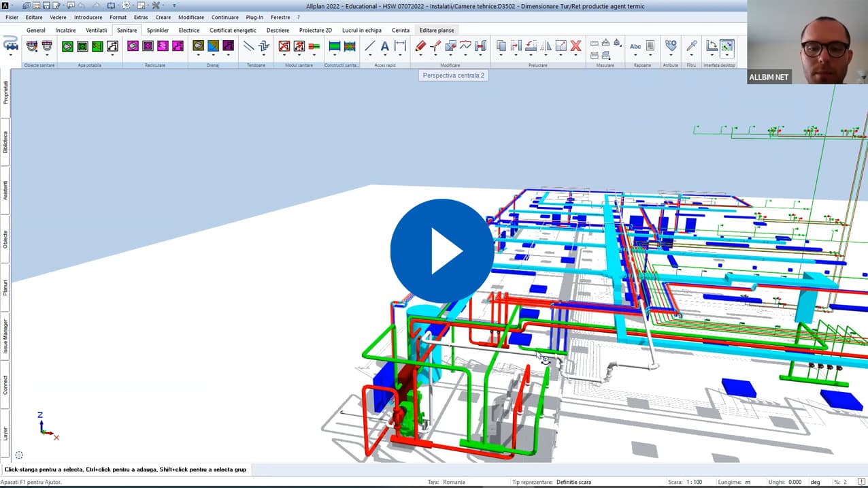868x488 pixels.
Task: Open the Tara Romania status bar field
Action: (454, 482)
